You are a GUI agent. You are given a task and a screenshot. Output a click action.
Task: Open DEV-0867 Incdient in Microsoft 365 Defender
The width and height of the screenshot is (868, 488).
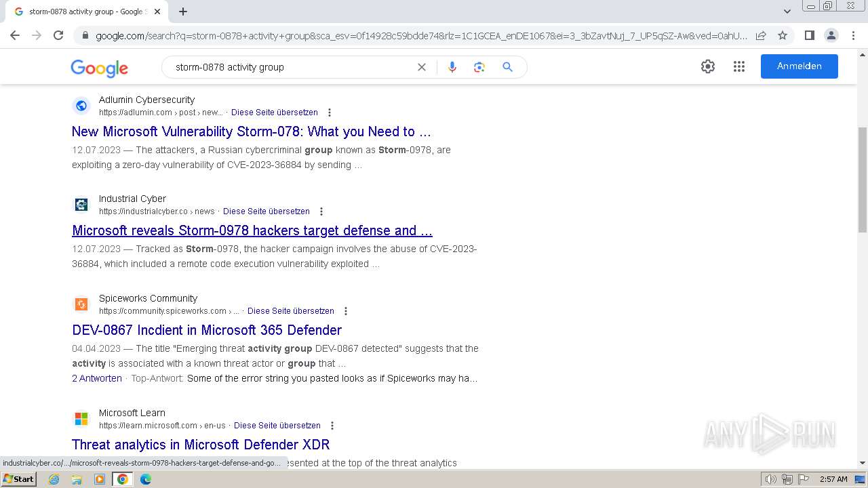(207, 330)
